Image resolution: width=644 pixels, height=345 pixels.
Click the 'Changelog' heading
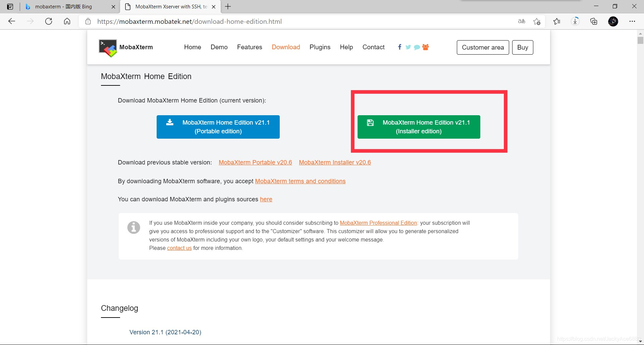coord(119,308)
